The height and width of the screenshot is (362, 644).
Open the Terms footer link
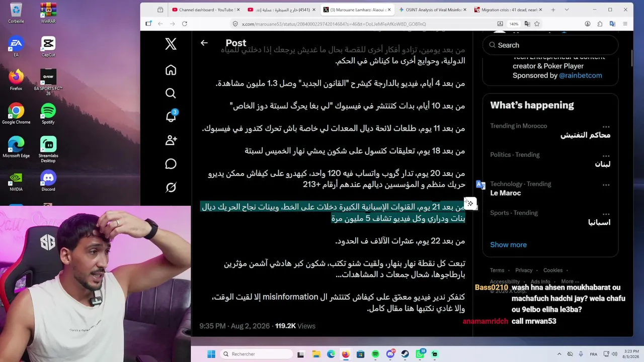[x=497, y=270]
